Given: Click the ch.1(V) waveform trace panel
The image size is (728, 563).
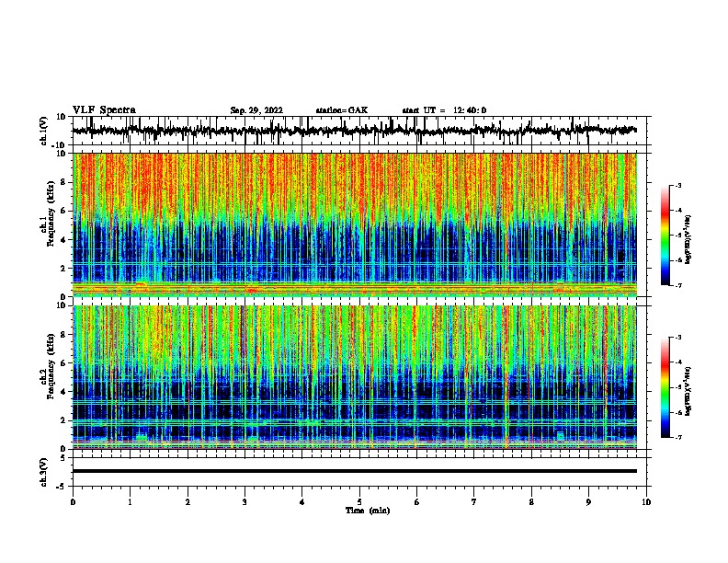Looking at the screenshot, I should (x=359, y=131).
